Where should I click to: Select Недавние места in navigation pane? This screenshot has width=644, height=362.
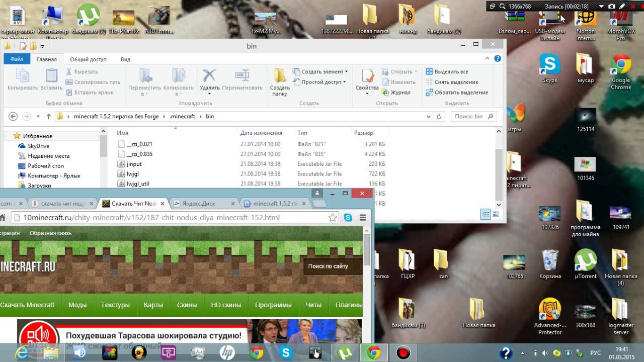tap(48, 156)
